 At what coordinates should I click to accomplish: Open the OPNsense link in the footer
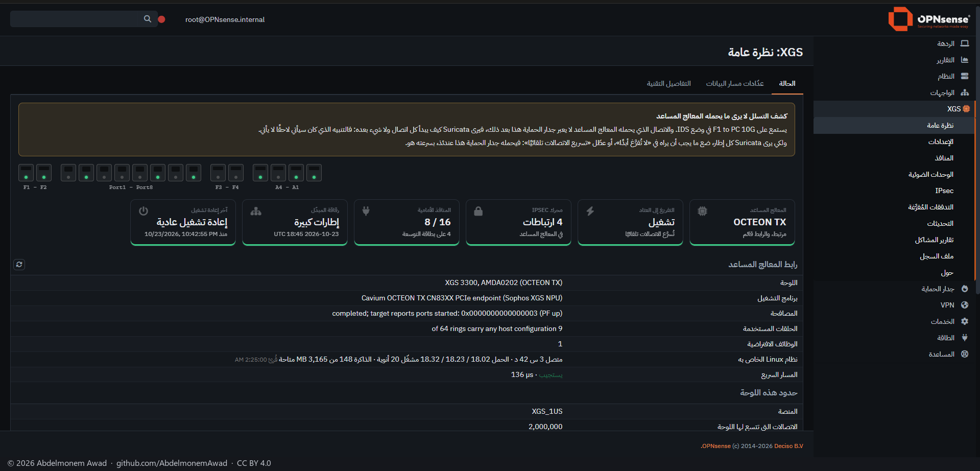[x=716, y=446]
